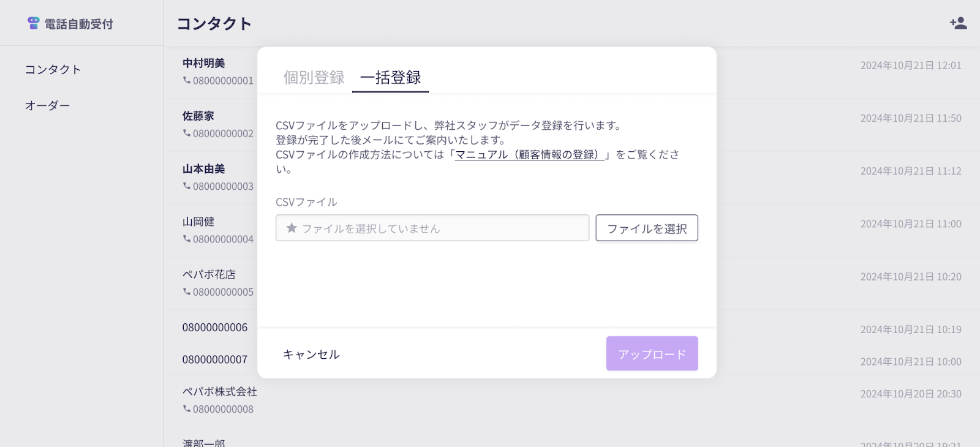
Task: Open オーダー in the sidebar
Action: pyautogui.click(x=47, y=105)
